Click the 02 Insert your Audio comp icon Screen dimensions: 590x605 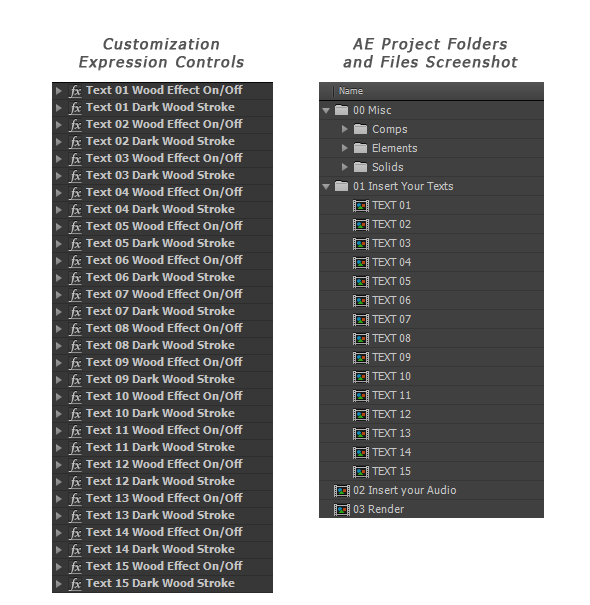[342, 490]
